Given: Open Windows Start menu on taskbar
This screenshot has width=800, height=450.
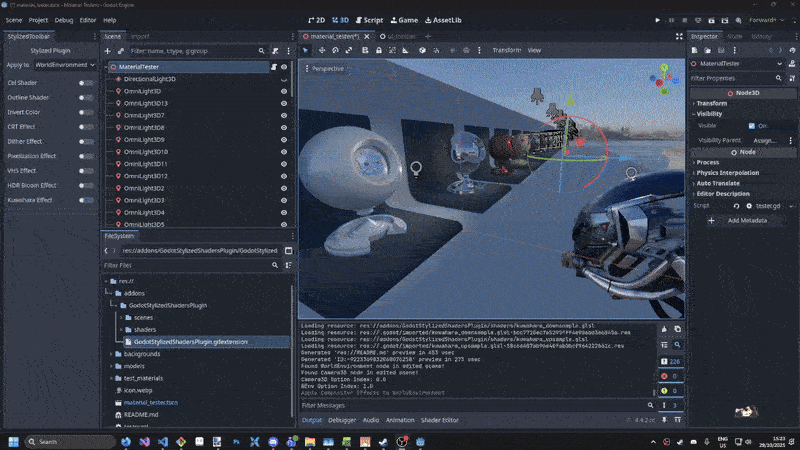Looking at the screenshot, I should click(13, 442).
